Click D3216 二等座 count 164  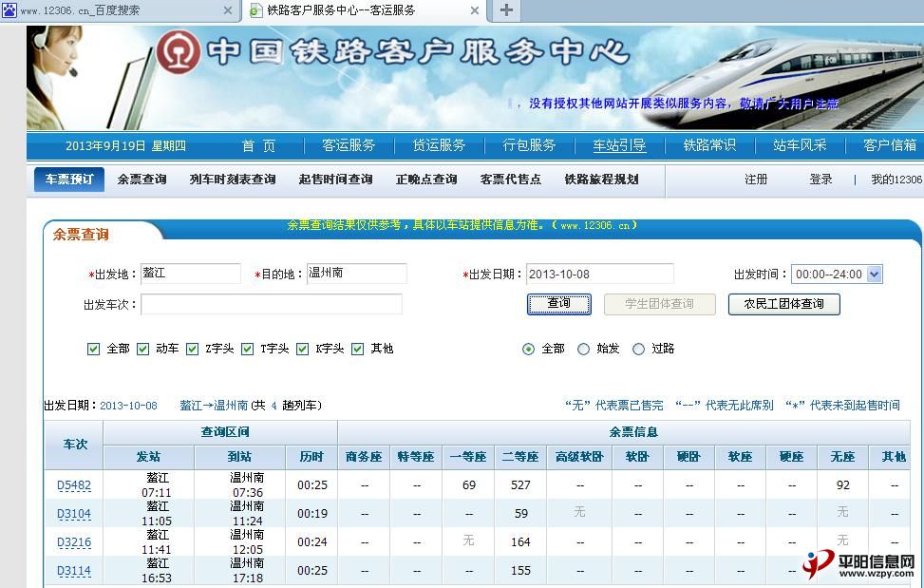520,541
